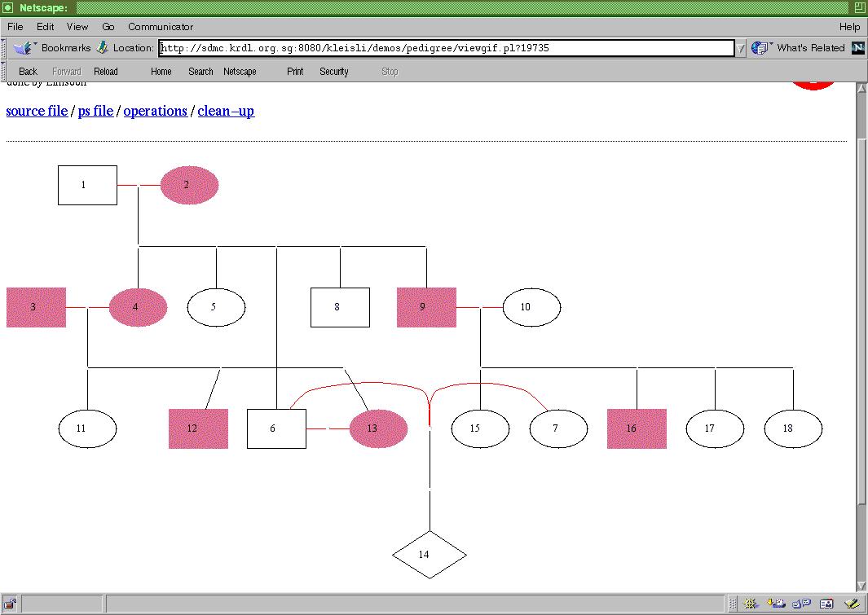Viewport: 868px width, 615px height.
Task: Open the Newsgroups discussion component icon
Action: click(801, 604)
